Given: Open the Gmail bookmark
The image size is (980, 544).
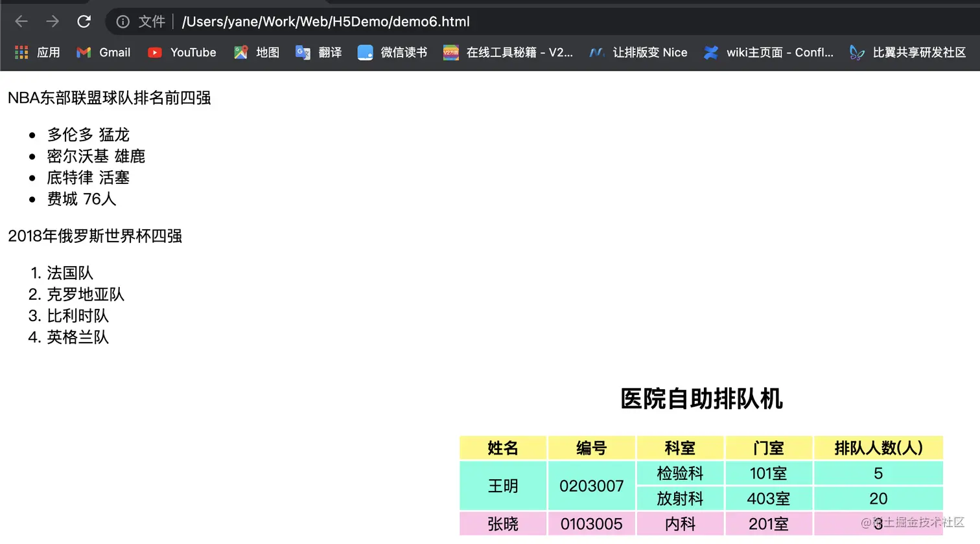Looking at the screenshot, I should (102, 52).
